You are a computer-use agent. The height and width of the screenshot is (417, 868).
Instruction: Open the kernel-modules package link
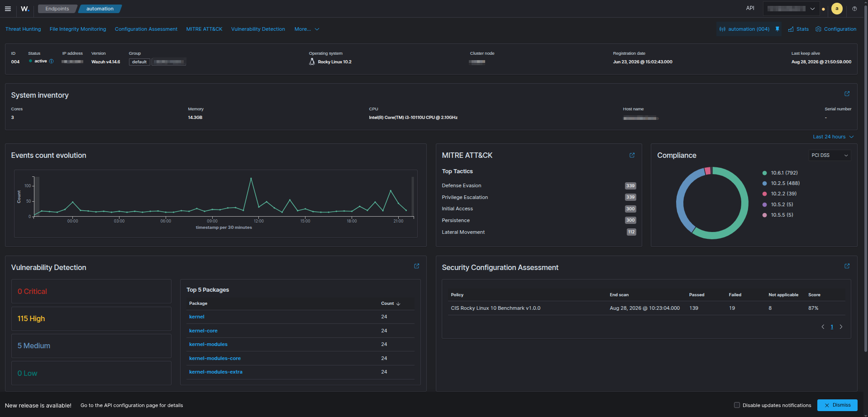[208, 344]
